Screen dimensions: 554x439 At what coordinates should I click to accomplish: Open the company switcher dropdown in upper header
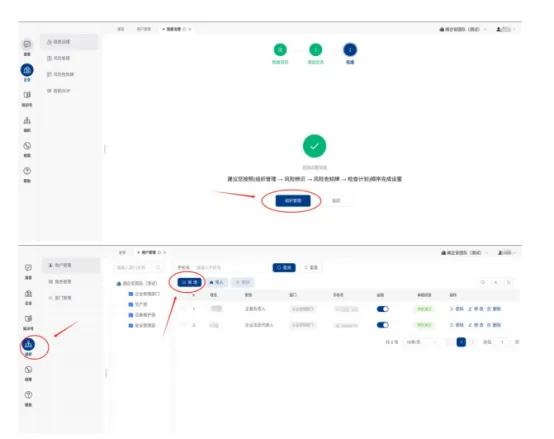(462, 29)
